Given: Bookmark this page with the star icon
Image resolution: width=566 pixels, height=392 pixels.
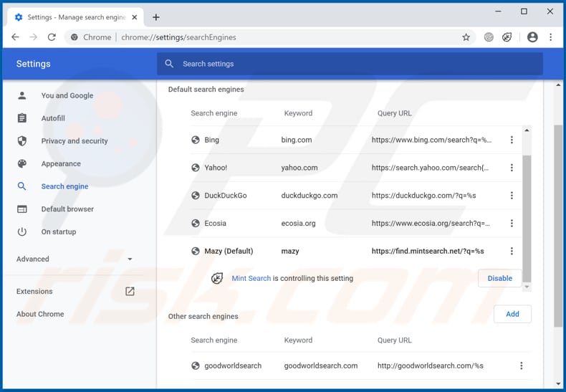Looking at the screenshot, I should click(x=466, y=37).
